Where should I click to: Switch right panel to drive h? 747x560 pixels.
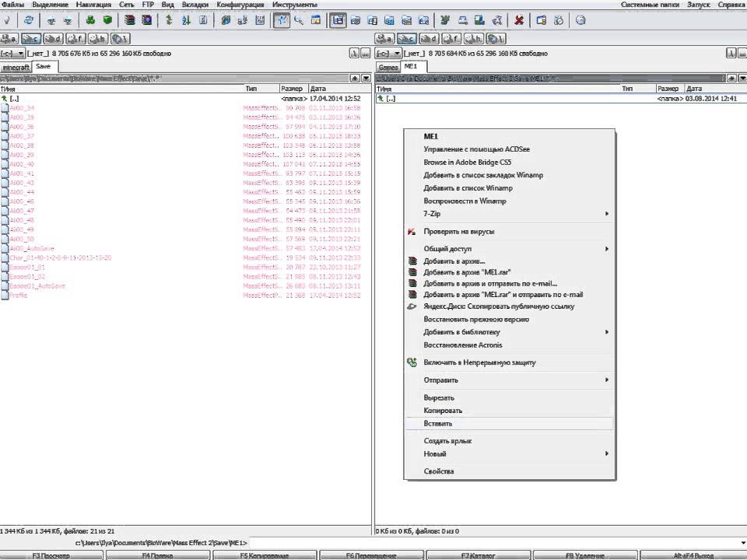tap(474, 39)
